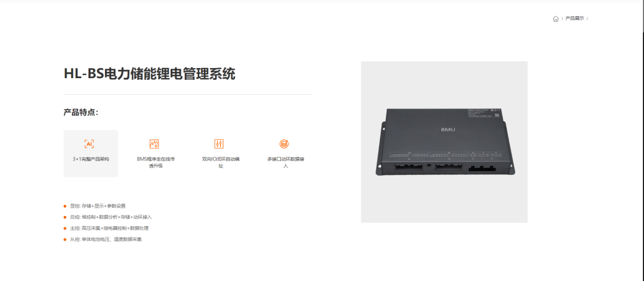Open the BMU device product image
The image size is (644, 281).
point(444,142)
